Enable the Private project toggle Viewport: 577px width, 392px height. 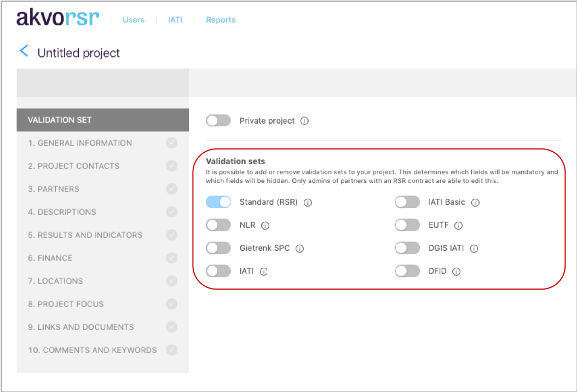(218, 120)
